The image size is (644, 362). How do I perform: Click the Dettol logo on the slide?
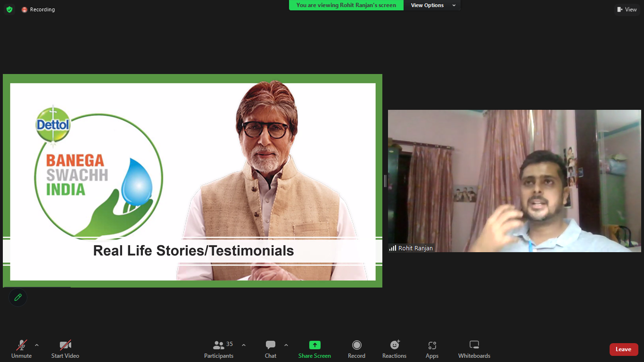tap(53, 125)
